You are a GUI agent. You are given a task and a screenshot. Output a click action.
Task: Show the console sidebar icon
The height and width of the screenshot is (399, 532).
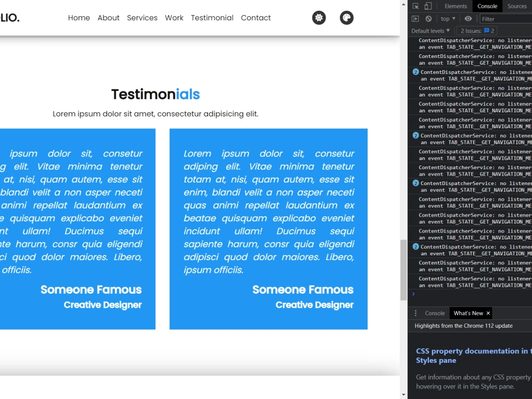point(415,19)
